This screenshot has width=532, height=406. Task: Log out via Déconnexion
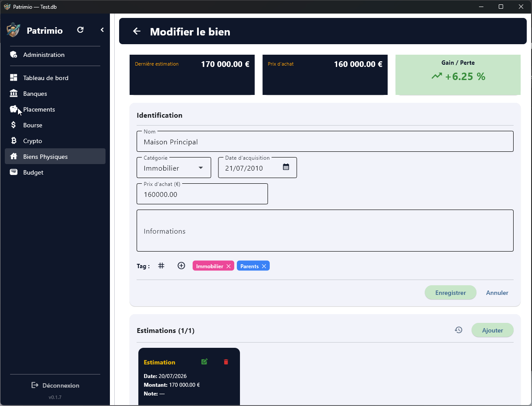55,385
